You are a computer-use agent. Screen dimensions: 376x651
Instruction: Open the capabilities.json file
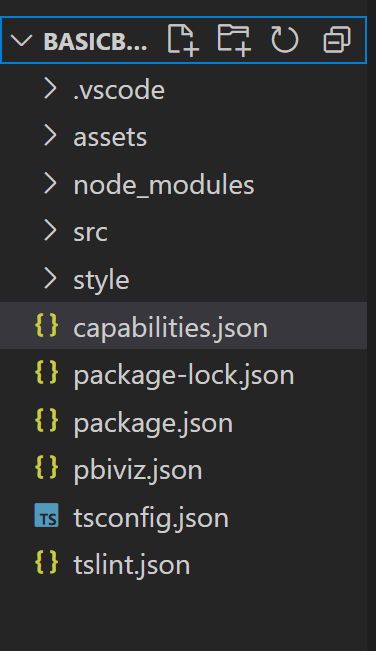click(x=183, y=326)
